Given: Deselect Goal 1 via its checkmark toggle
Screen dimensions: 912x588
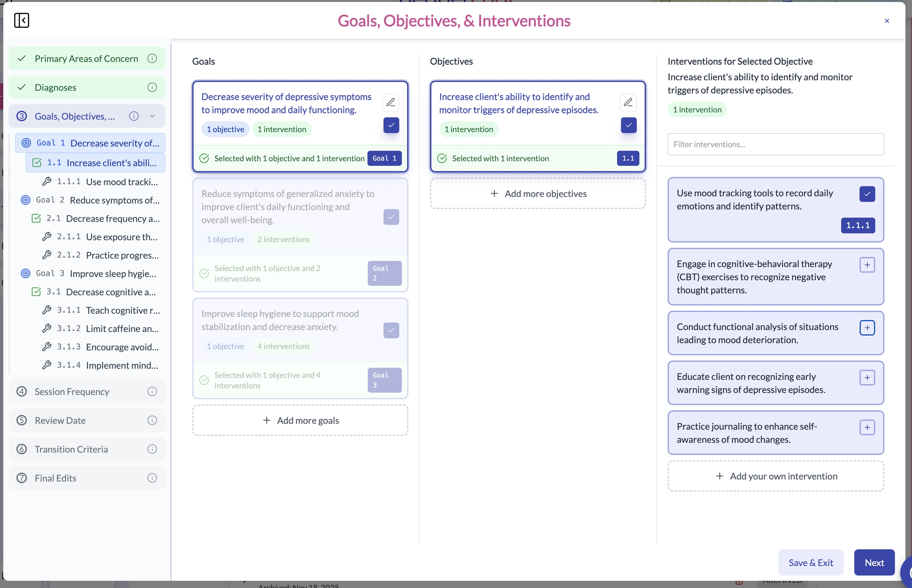Looking at the screenshot, I should coord(391,125).
